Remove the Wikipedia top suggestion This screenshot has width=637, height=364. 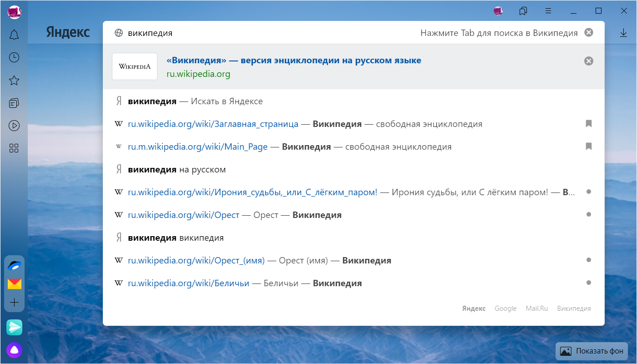589,61
